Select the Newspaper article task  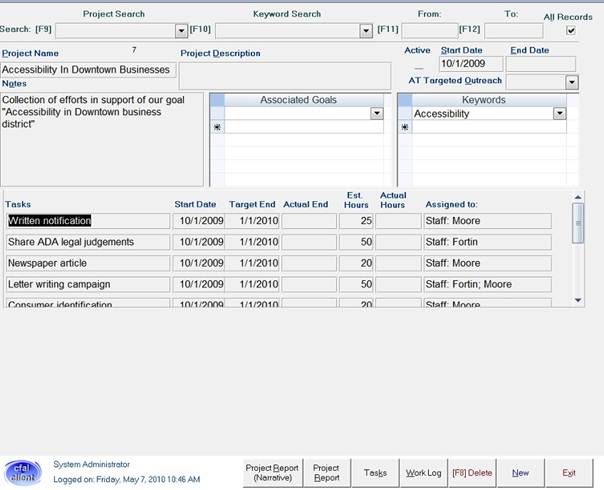pos(88,263)
